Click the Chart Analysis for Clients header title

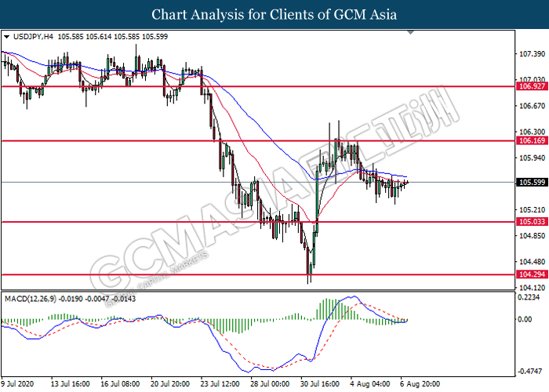coord(274,15)
